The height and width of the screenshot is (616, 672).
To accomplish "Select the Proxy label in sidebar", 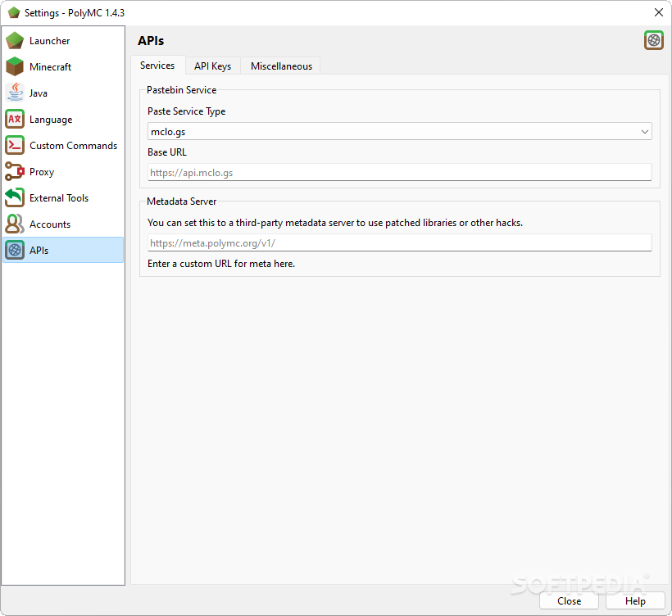I will [x=42, y=172].
